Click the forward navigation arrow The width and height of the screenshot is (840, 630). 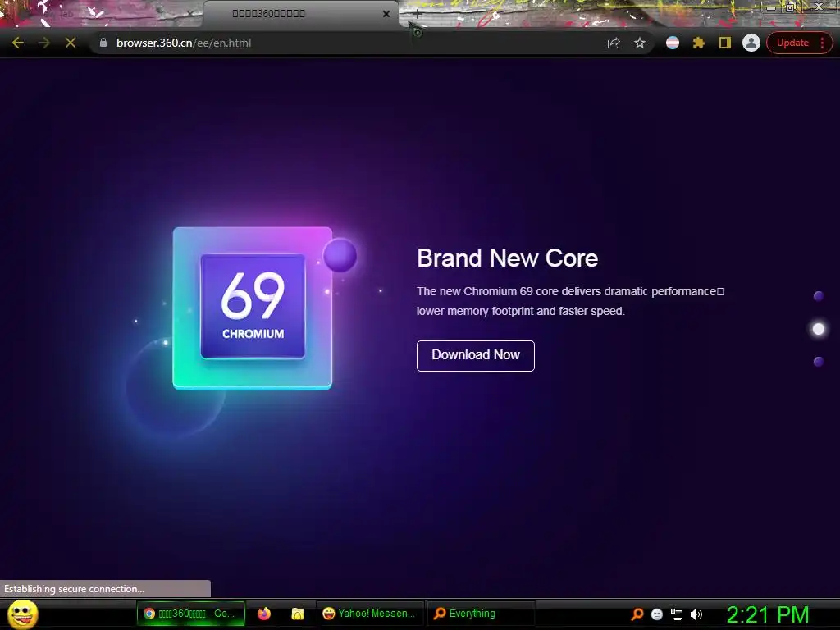[44, 43]
